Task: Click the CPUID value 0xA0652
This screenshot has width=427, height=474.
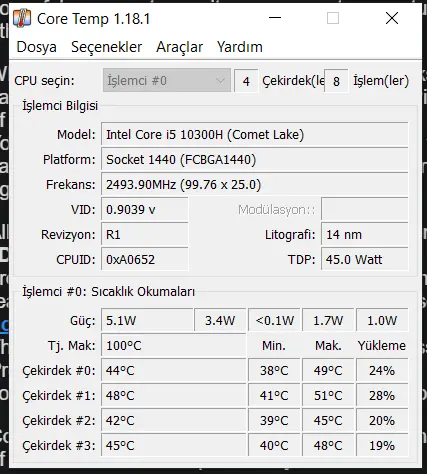Action: coord(145,260)
